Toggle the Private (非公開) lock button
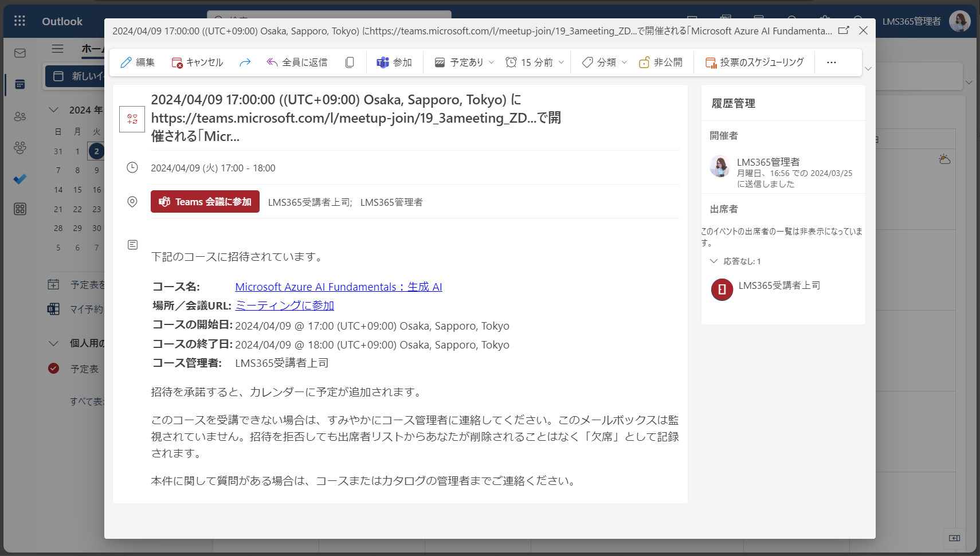The width and height of the screenshot is (980, 556). (x=661, y=62)
